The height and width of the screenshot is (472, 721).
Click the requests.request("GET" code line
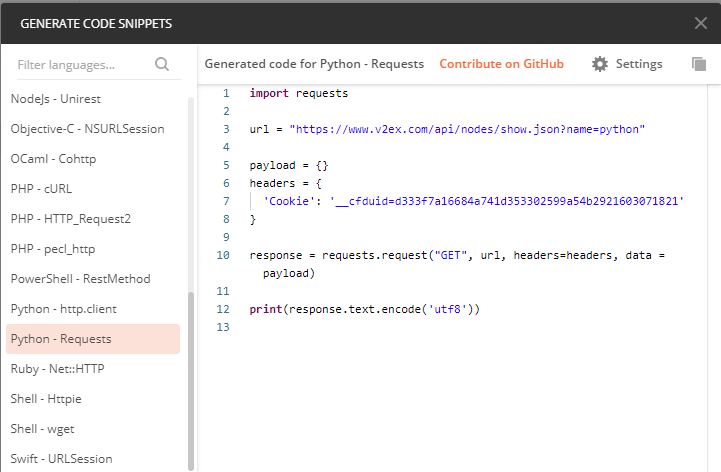click(457, 255)
